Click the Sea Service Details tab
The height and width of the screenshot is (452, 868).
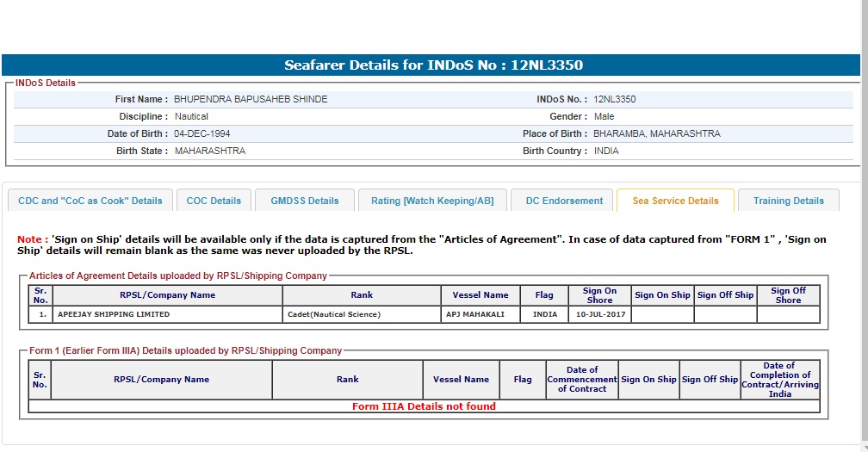click(x=675, y=201)
